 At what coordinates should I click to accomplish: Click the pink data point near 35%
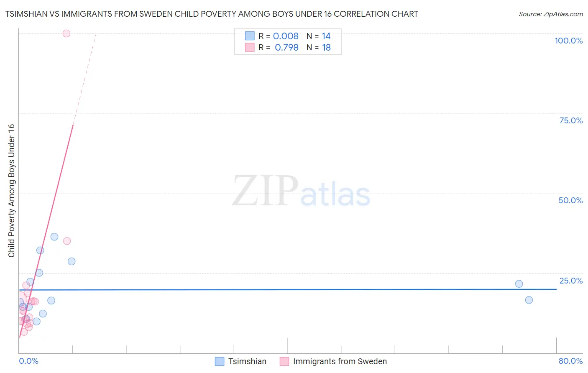[x=67, y=241]
